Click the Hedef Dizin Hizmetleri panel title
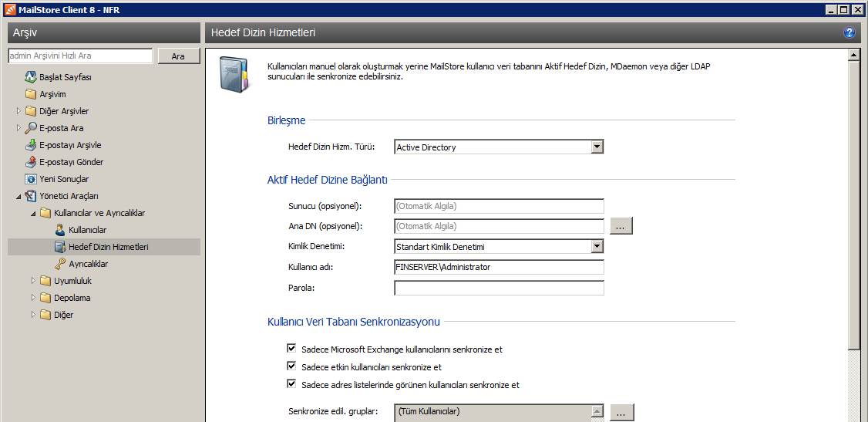868x422 pixels. (264, 32)
